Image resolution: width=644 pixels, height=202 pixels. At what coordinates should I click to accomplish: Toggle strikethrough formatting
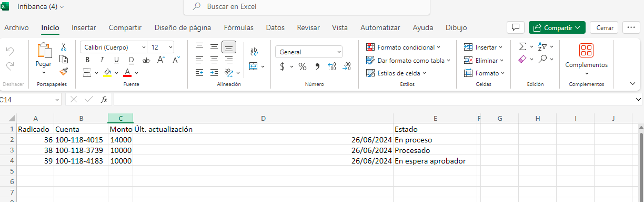tap(146, 60)
